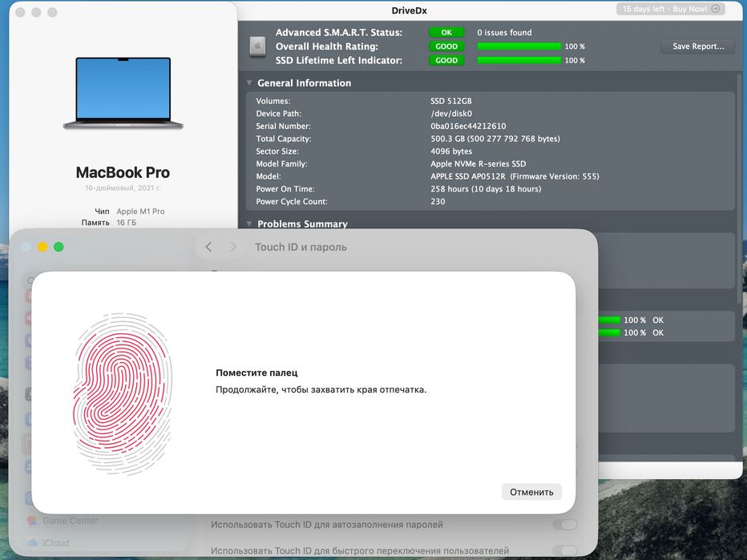Click the MacBook Pro laptop image

pos(123,93)
